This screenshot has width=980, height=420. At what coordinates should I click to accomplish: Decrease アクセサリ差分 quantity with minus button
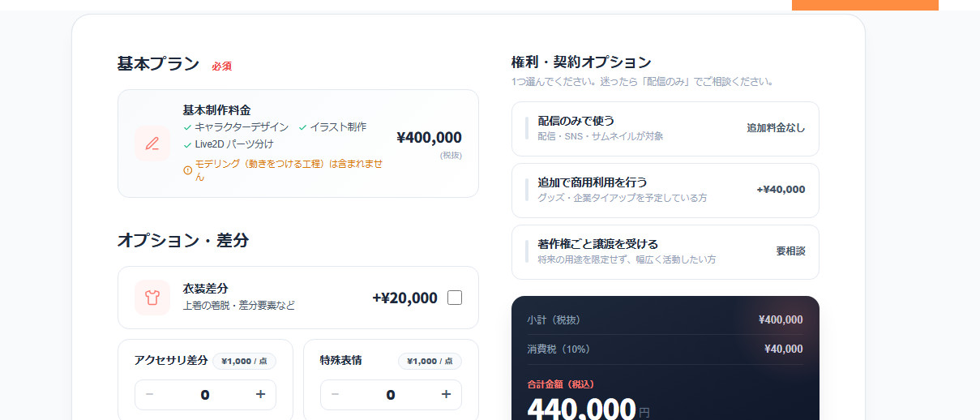tap(150, 395)
